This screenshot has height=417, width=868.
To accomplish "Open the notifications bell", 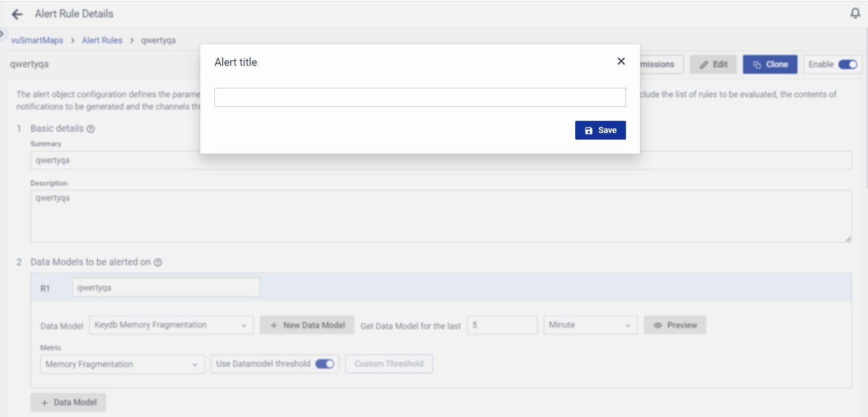I will click(855, 14).
